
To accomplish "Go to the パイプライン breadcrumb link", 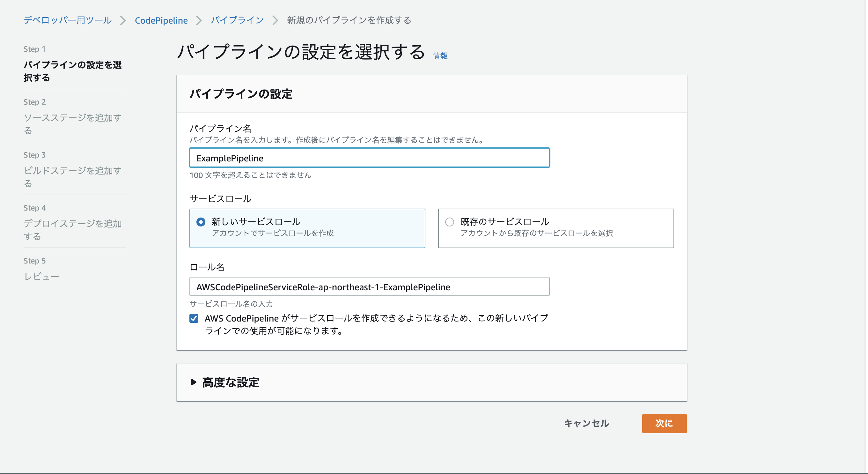I will point(237,20).
